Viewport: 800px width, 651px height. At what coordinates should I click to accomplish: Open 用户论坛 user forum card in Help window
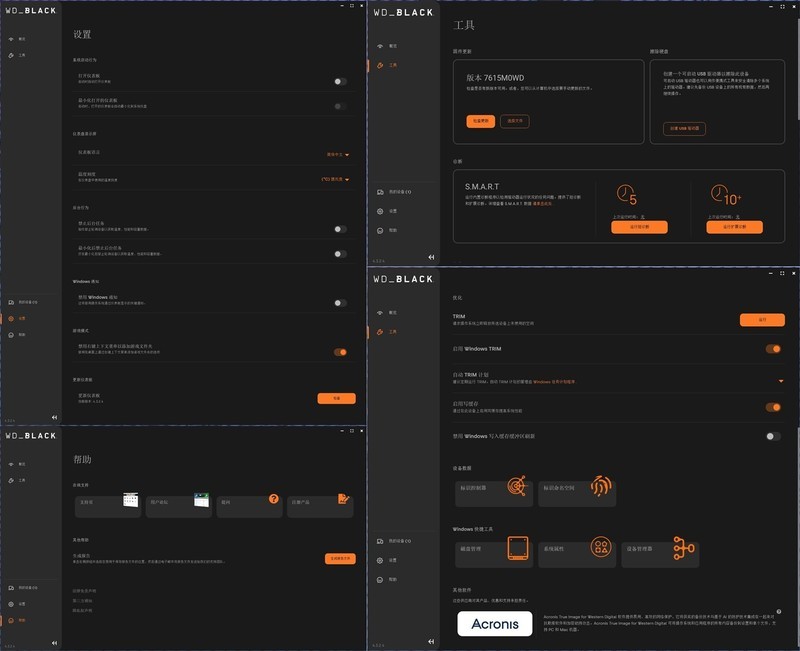click(x=179, y=506)
